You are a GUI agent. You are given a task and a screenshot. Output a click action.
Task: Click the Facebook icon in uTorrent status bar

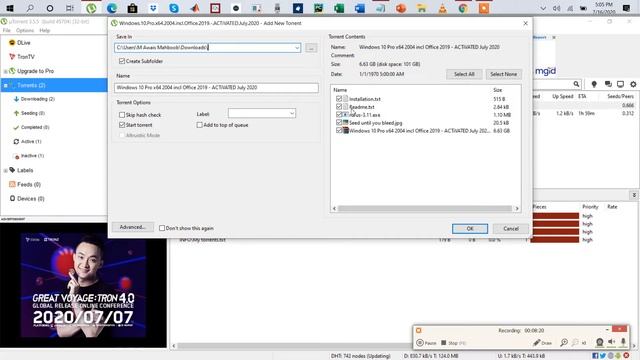tap(595, 356)
